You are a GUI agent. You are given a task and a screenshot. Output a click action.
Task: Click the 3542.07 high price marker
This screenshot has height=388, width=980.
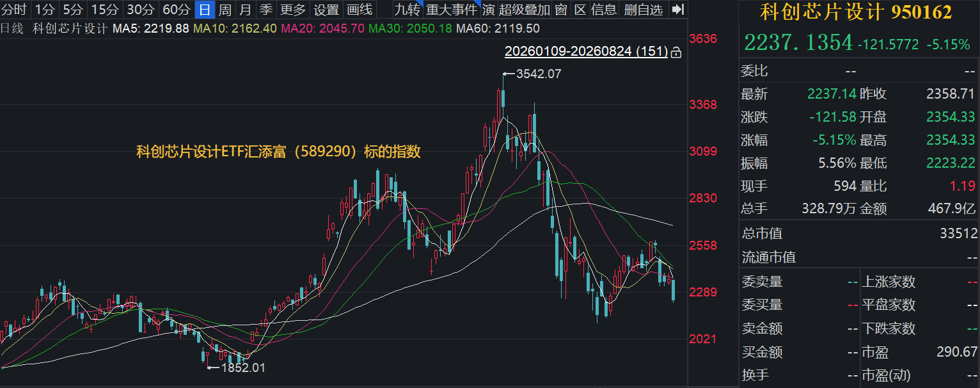click(x=539, y=74)
